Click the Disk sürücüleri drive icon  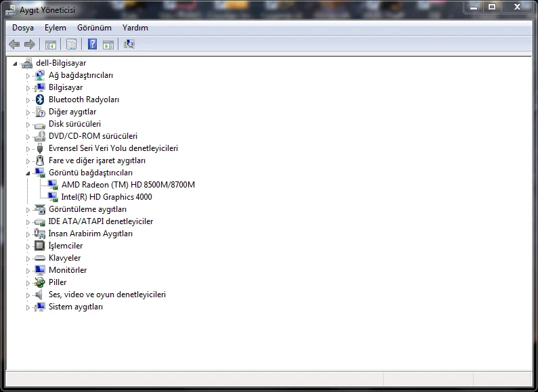click(40, 125)
